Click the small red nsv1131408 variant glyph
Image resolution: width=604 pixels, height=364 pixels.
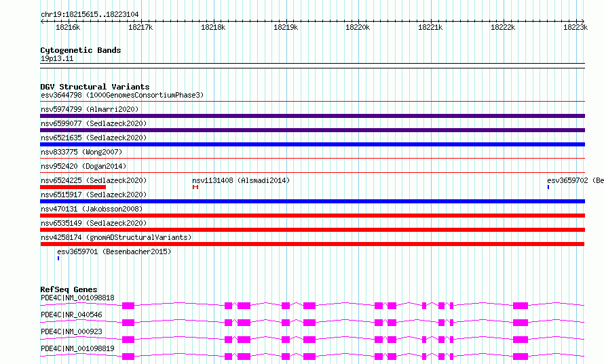point(195,187)
